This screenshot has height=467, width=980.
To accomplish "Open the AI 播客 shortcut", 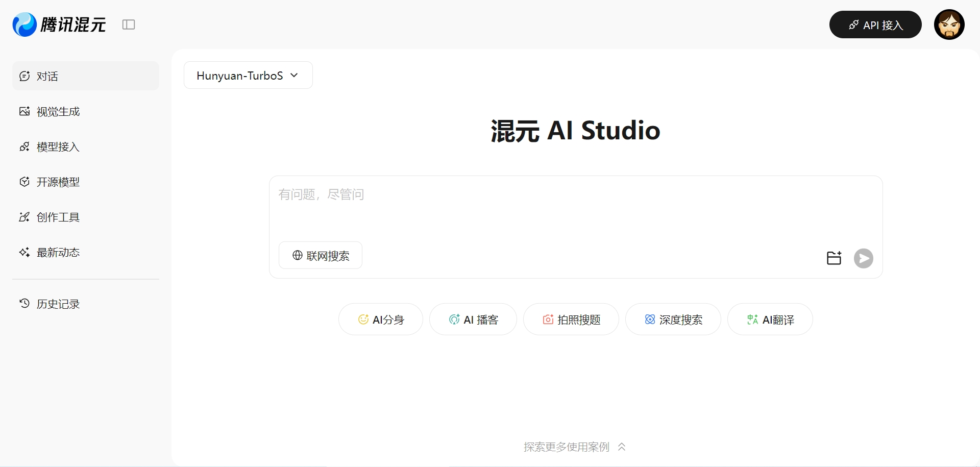I will point(473,319).
